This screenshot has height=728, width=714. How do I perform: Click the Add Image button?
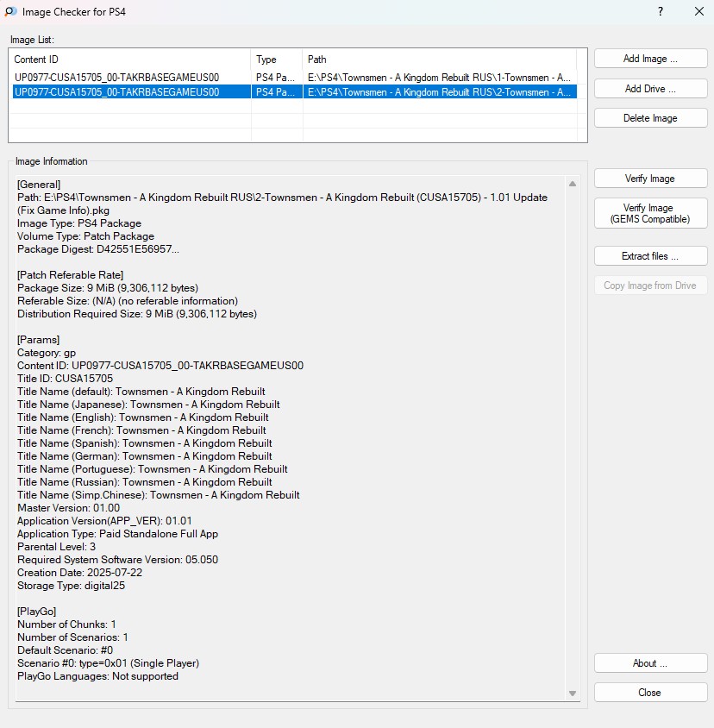point(650,59)
